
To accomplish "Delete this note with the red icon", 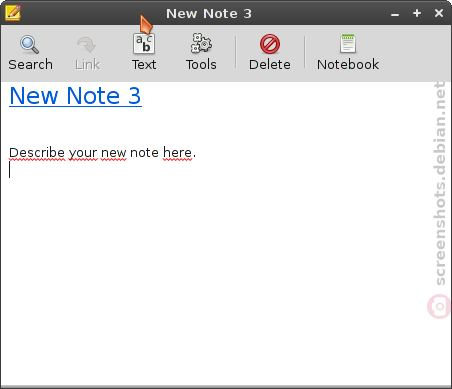I will (270, 53).
